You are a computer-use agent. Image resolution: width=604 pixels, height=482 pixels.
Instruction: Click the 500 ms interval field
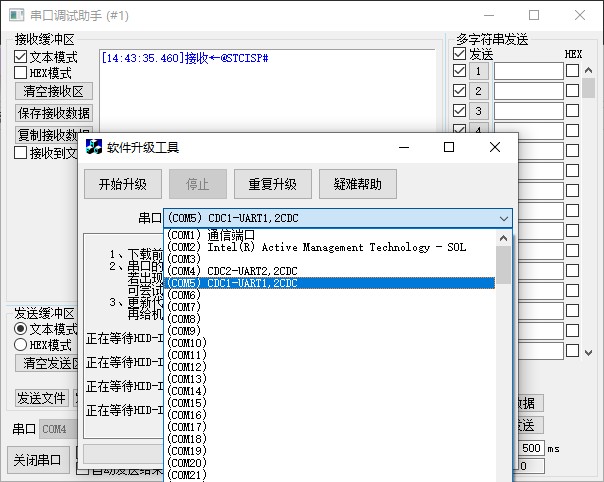531,448
